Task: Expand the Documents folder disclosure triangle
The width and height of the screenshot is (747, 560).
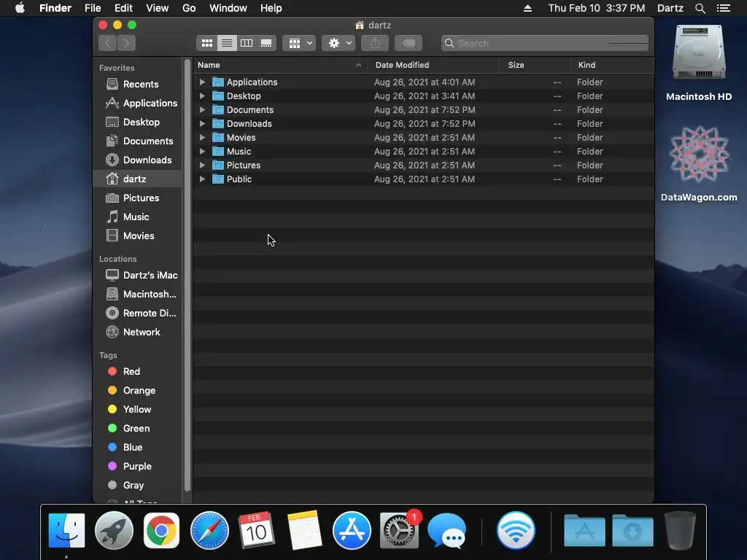Action: (202, 109)
